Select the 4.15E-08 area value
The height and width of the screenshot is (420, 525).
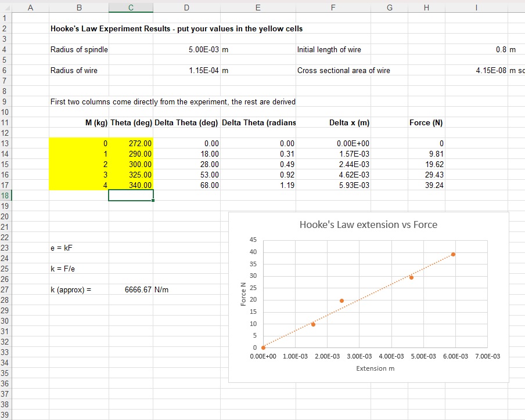[x=476, y=70]
